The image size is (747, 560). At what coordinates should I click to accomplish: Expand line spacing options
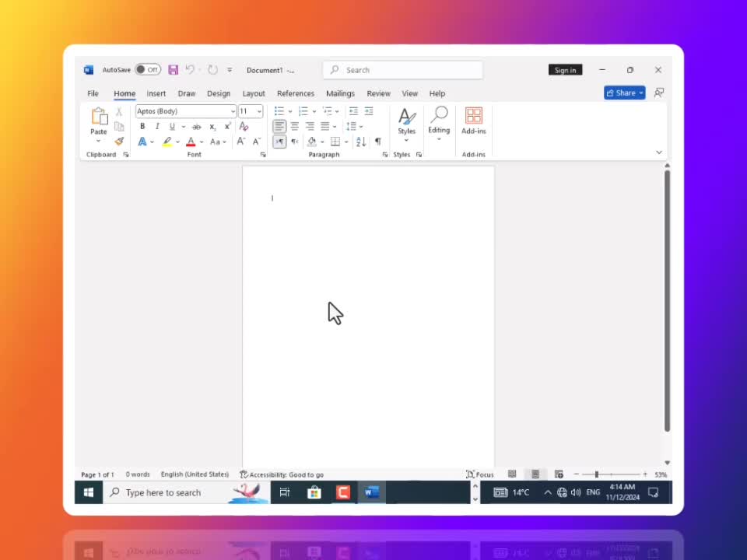pos(361,127)
